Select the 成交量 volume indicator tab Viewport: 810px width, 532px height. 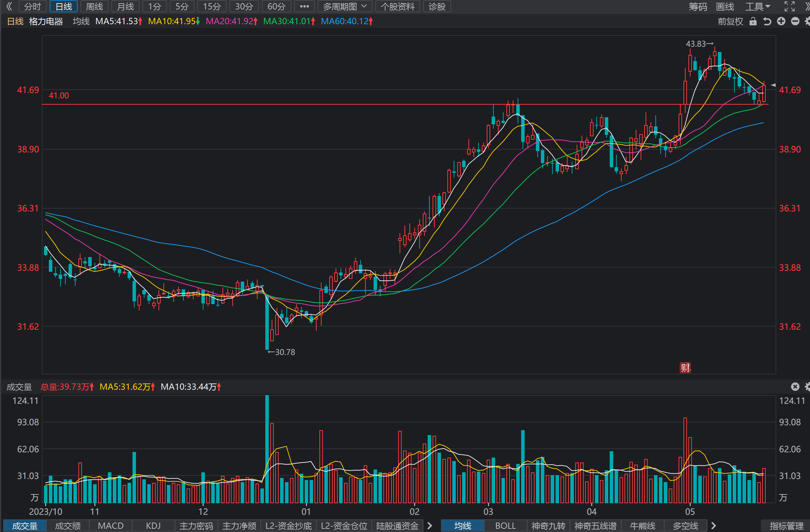click(25, 526)
